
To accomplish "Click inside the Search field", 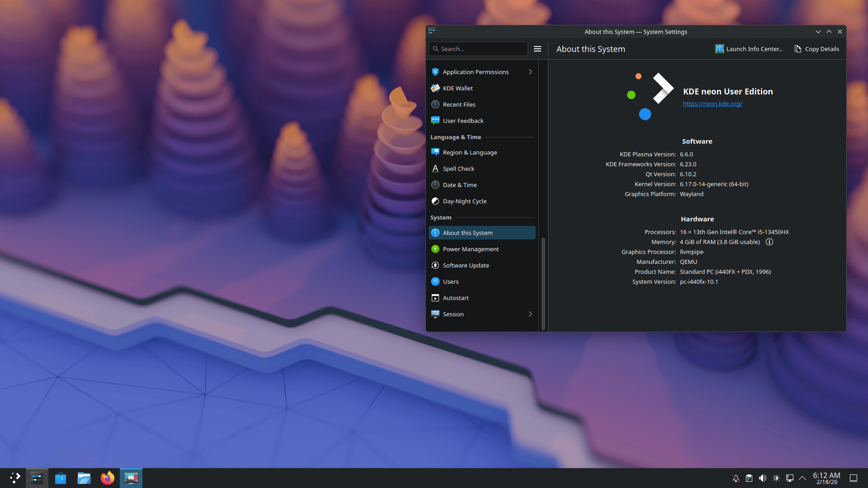I will [x=478, y=49].
